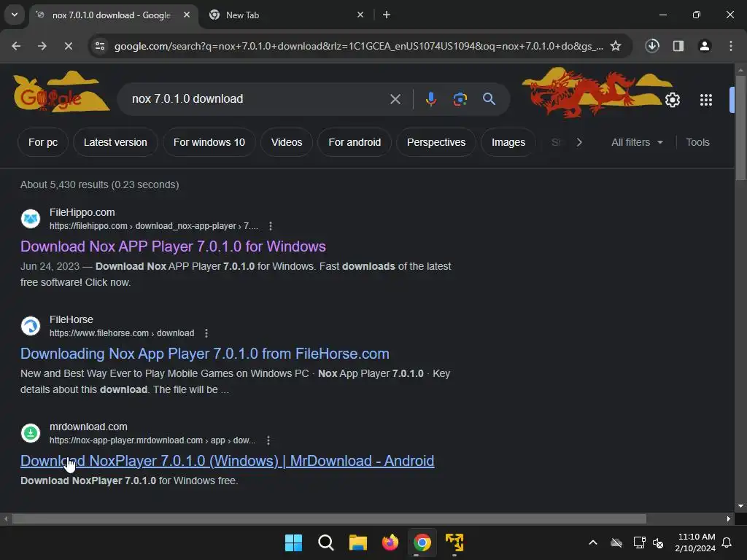Click the FileHorse site name
747x560 pixels.
coord(71,319)
